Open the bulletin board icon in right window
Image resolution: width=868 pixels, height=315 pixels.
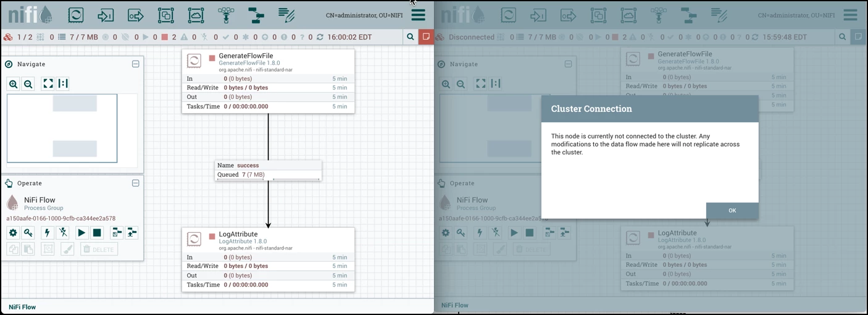(859, 37)
